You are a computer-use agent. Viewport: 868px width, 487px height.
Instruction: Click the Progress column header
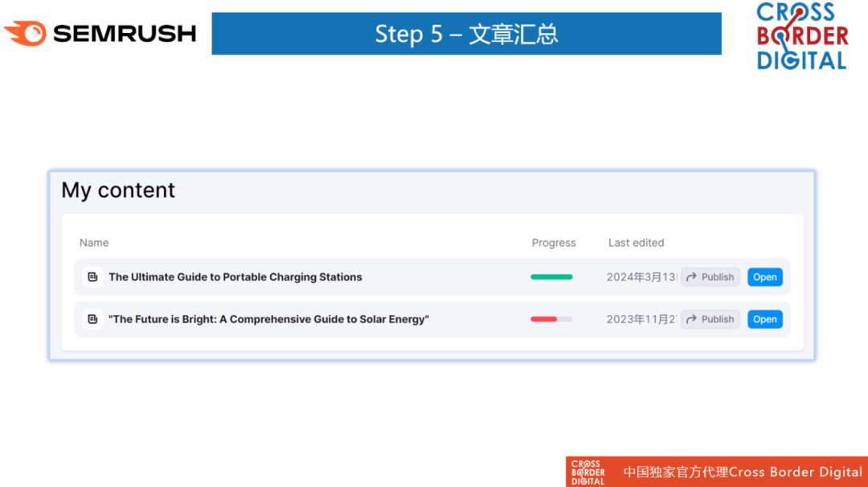(554, 243)
